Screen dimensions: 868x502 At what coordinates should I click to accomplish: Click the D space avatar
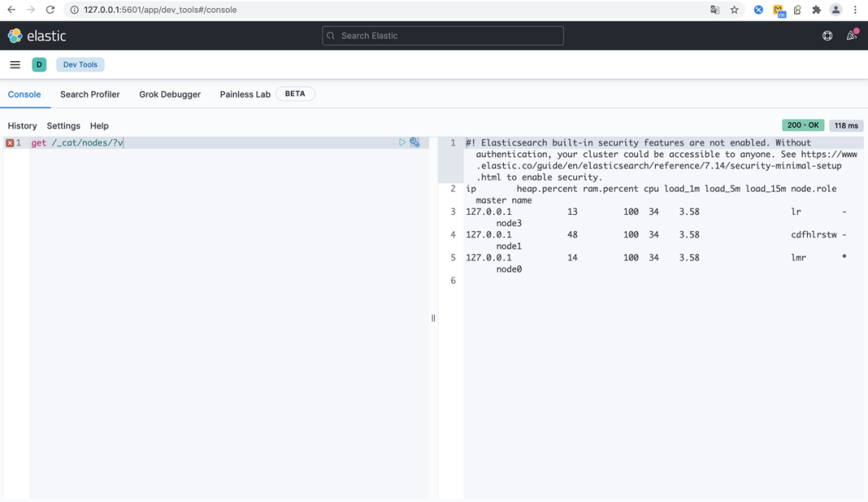(x=39, y=64)
